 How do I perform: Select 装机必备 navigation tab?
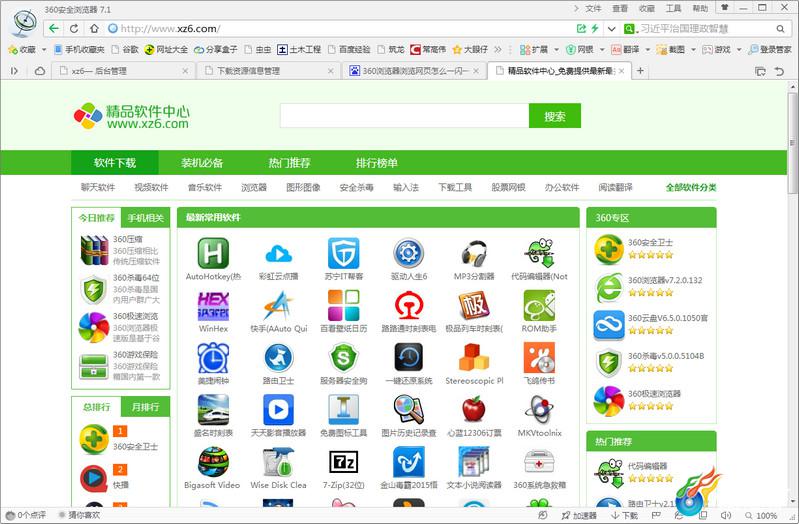pos(202,163)
